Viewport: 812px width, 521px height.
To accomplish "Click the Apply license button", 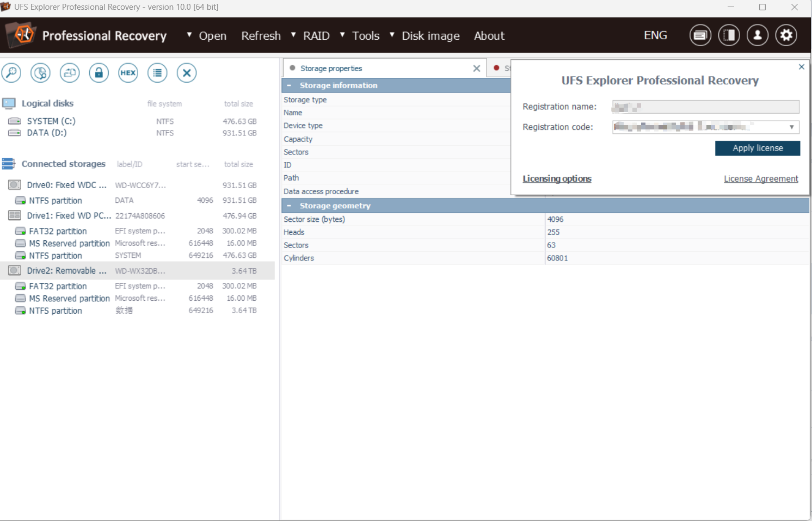I will coord(758,148).
